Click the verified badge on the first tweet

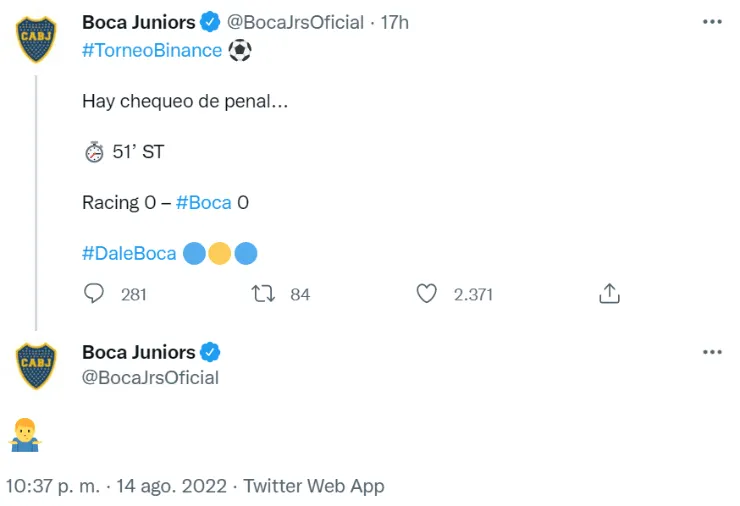(211, 22)
